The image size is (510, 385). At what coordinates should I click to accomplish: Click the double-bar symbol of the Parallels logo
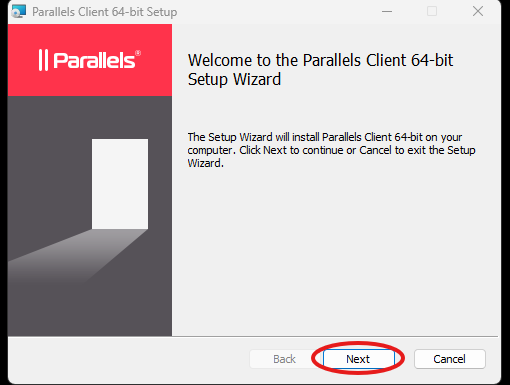43,60
